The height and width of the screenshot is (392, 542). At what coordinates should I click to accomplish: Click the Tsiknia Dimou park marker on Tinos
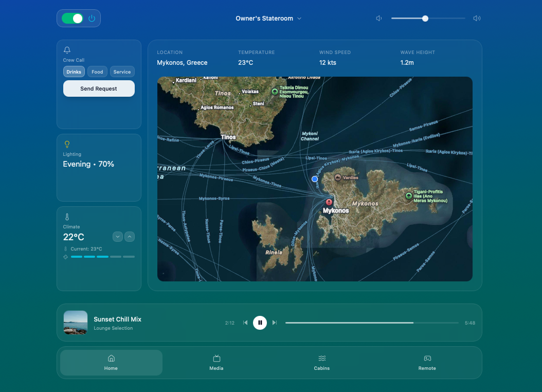click(x=275, y=92)
